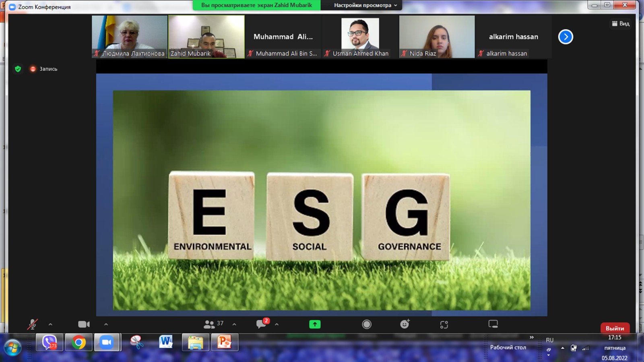Select Nida Riaz video thumbnail

(x=437, y=37)
